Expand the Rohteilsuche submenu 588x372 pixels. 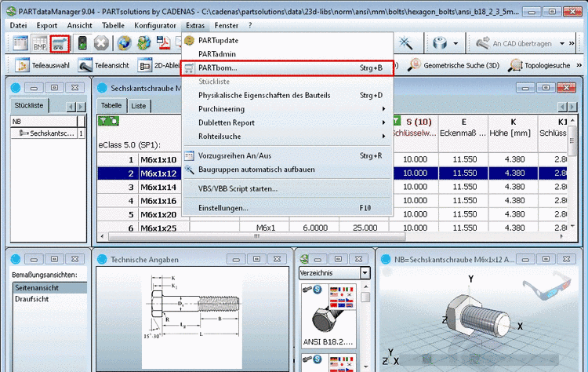point(287,137)
